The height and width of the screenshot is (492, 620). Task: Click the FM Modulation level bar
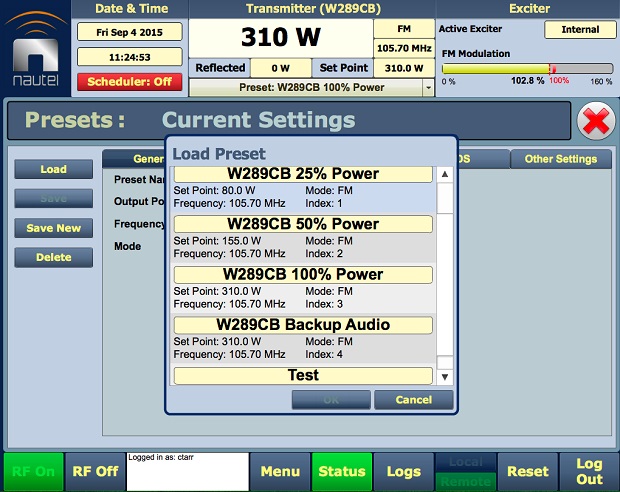527,69
